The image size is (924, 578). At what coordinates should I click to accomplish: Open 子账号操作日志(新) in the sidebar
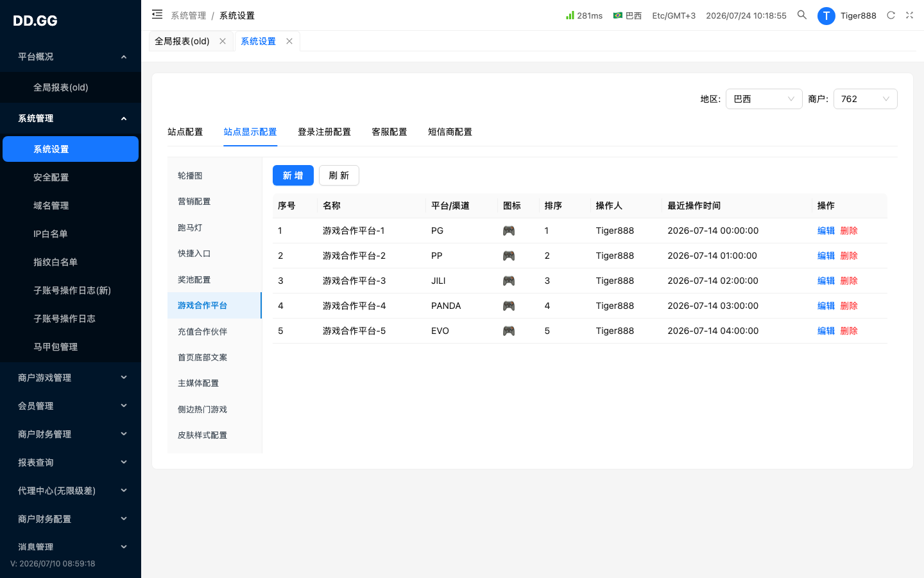tap(71, 290)
